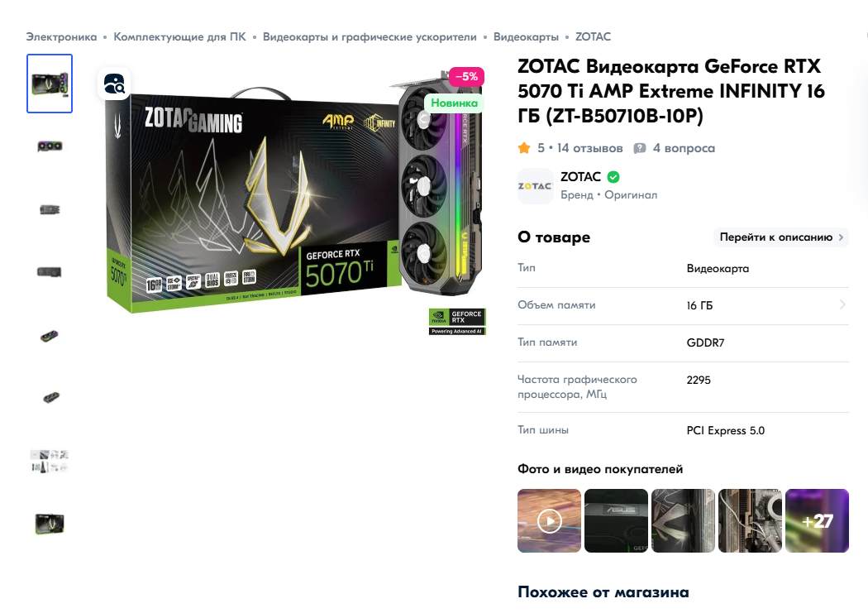Click the green verified checkmark next to ZOTAC

point(613,177)
